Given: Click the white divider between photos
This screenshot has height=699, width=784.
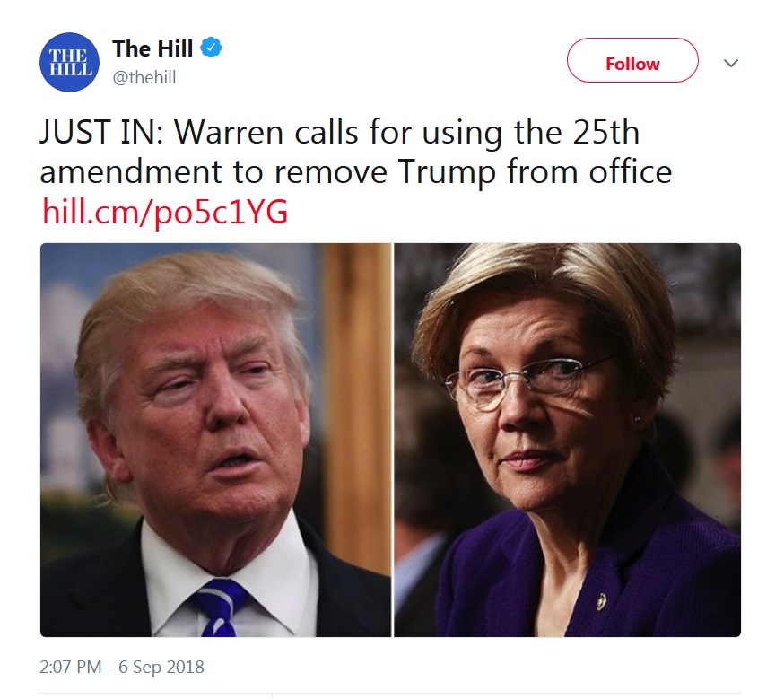Looking at the screenshot, I should 393,440.
